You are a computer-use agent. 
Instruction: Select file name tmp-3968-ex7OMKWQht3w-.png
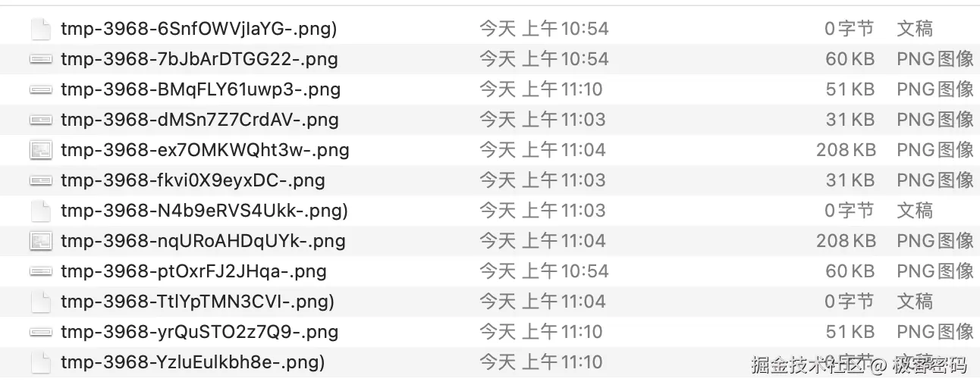point(205,150)
